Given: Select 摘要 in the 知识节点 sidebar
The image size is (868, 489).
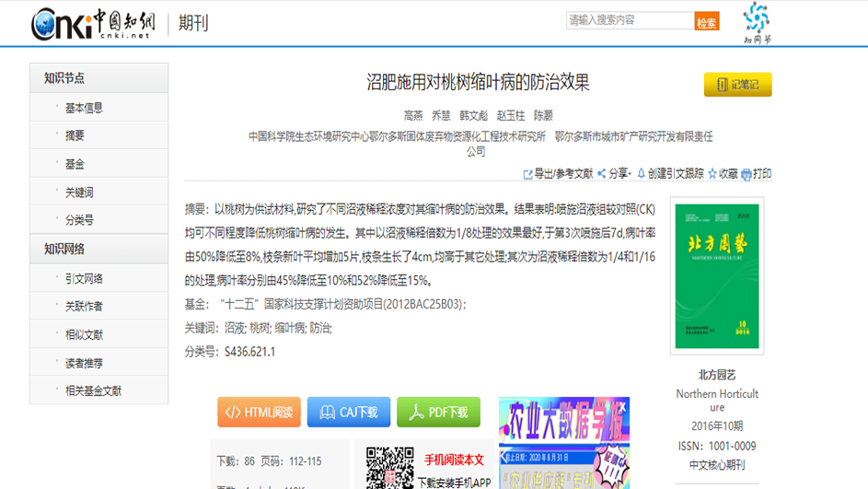Looking at the screenshot, I should 75,135.
